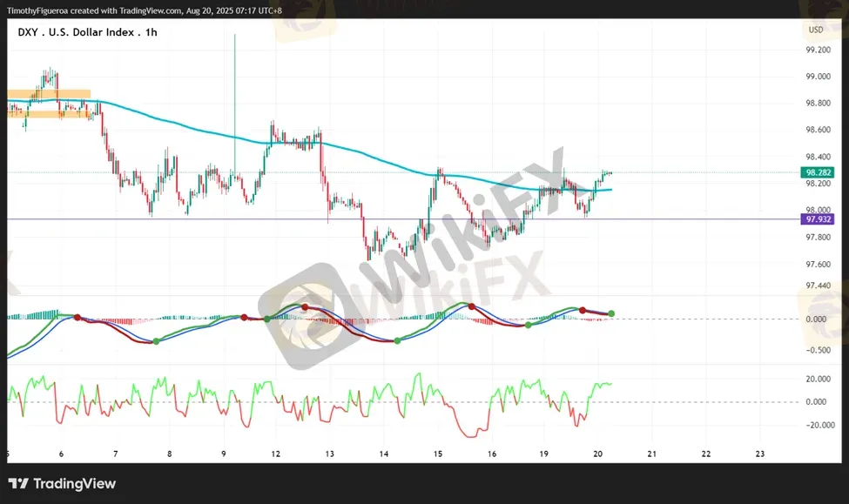Select the lower orange rectangle zone near 98.72
This screenshot has width=849, height=504.
pos(49,114)
